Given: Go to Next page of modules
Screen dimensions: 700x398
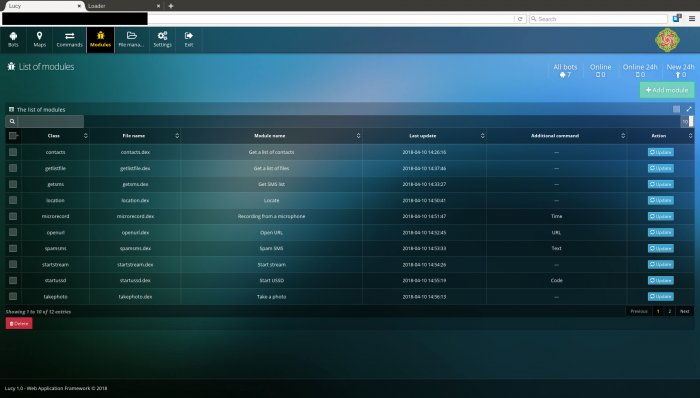Looking at the screenshot, I should (x=685, y=311).
